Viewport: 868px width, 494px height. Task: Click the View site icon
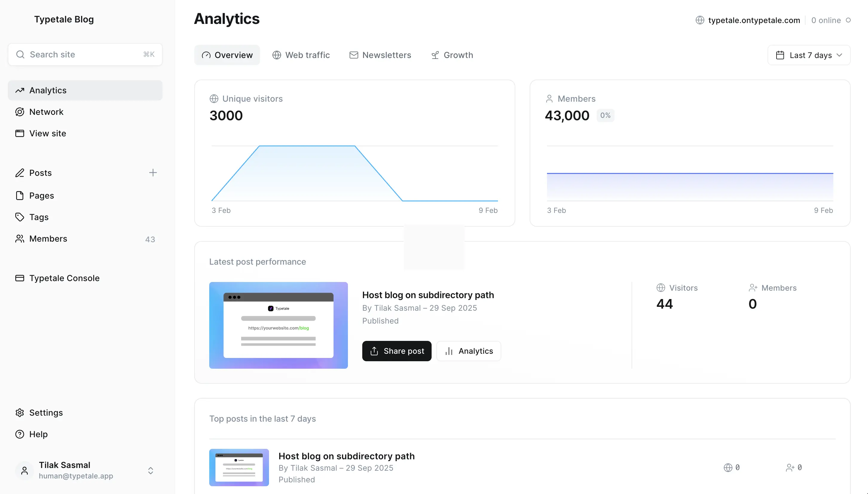tap(20, 133)
